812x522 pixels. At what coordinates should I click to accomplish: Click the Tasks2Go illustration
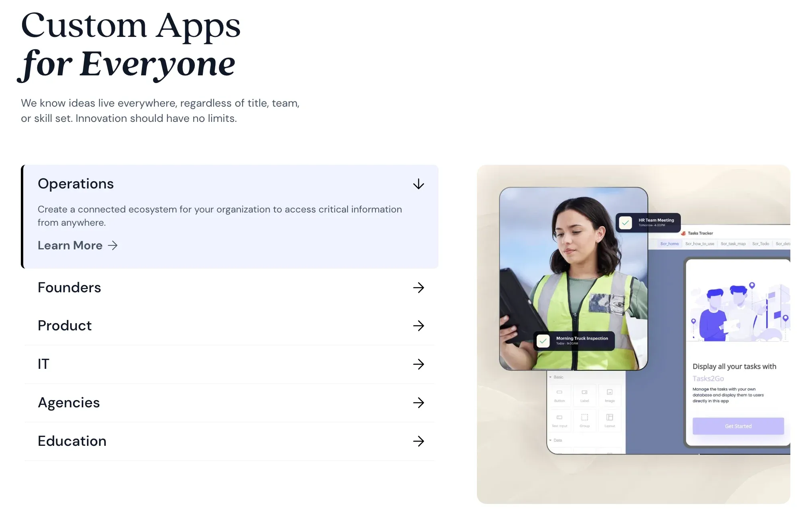pos(739,312)
